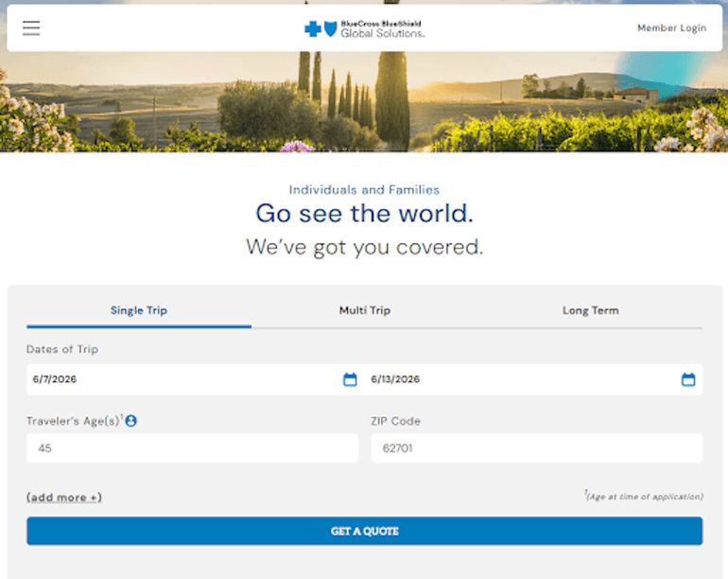Focus the Traveler's Age field showing 45

pyautogui.click(x=192, y=448)
